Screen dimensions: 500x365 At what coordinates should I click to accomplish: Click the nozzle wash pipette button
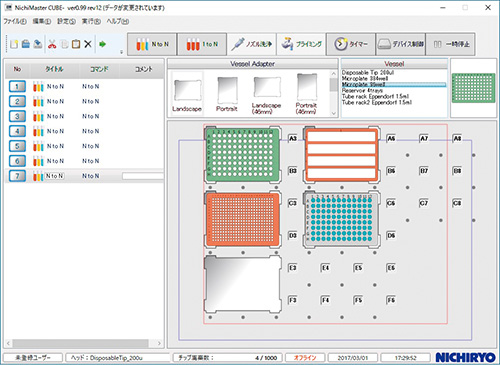tap(252, 44)
